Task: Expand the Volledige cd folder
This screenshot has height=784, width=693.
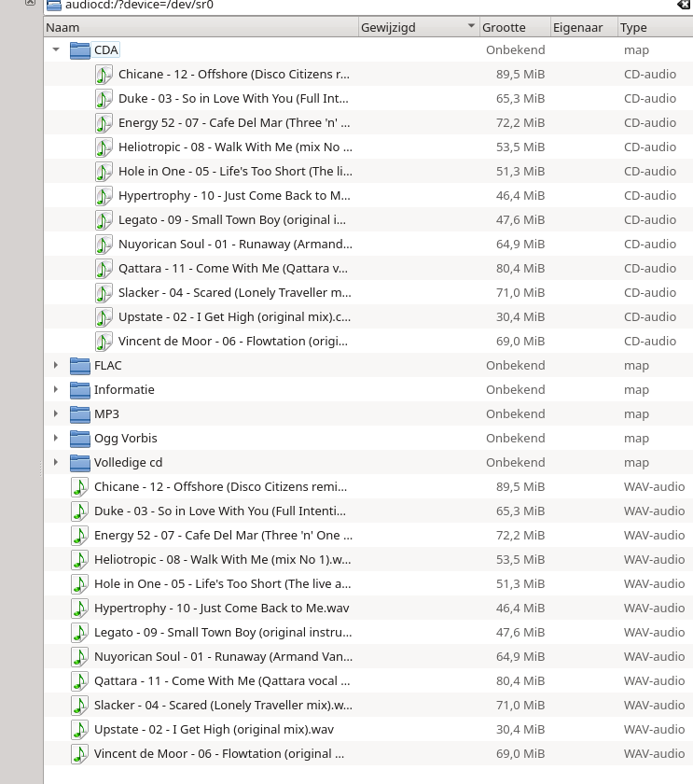Action: pyautogui.click(x=56, y=463)
